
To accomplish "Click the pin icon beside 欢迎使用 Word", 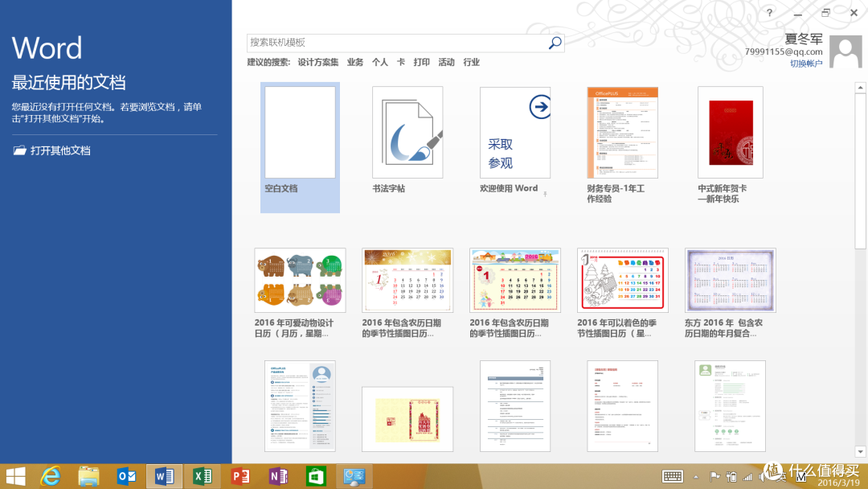I will 545,194.
